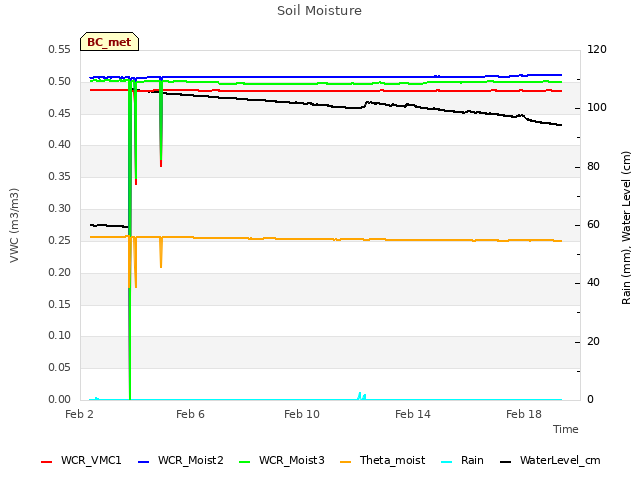
Task: Click the 0.50 left axis value
Action: pos(59,82)
